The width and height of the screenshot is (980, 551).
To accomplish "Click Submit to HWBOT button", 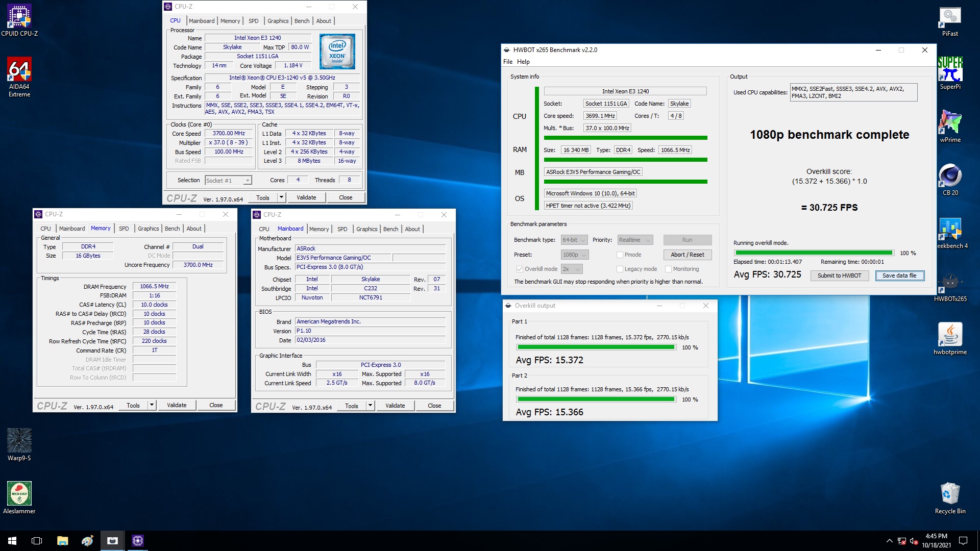I will (839, 275).
